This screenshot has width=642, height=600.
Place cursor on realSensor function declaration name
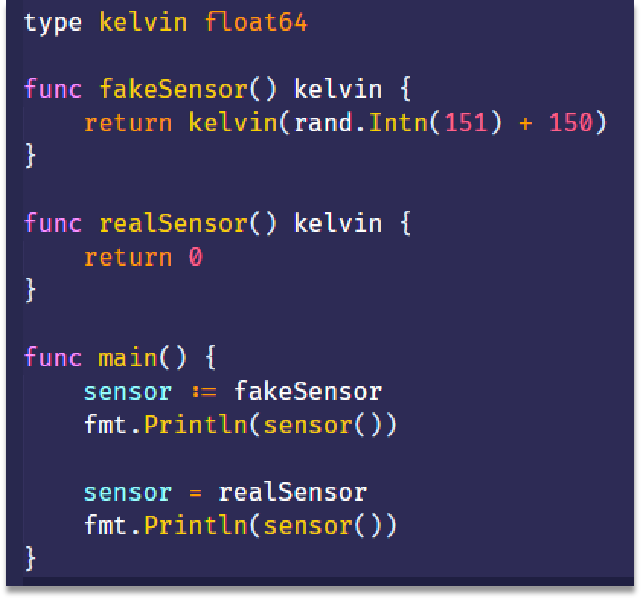[x=174, y=223]
